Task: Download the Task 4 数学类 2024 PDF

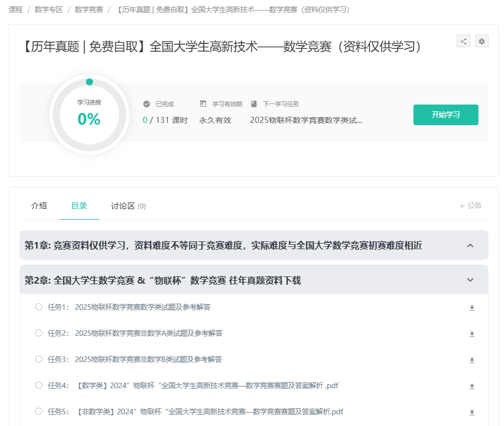Action: click(x=472, y=387)
